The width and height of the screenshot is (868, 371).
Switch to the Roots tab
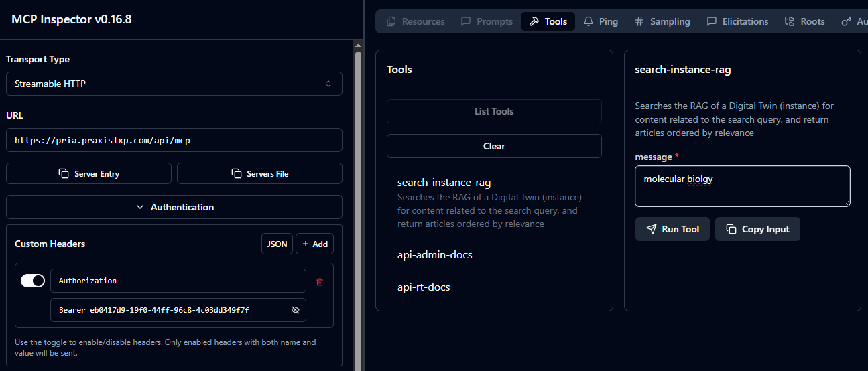[x=804, y=21]
